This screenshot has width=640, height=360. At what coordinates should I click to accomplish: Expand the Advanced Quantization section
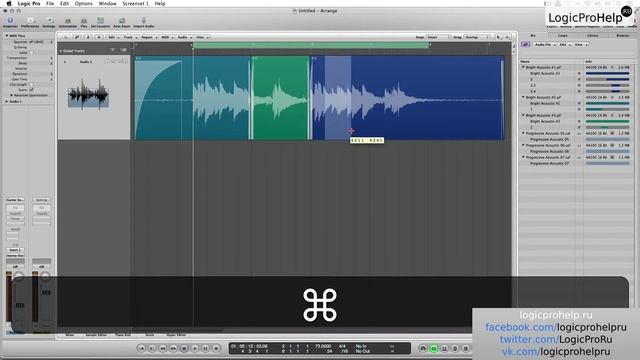12,95
